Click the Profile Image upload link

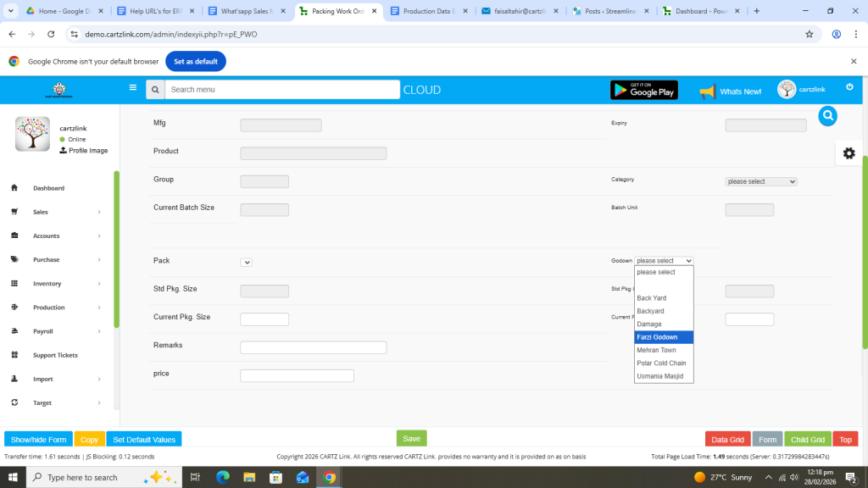84,151
